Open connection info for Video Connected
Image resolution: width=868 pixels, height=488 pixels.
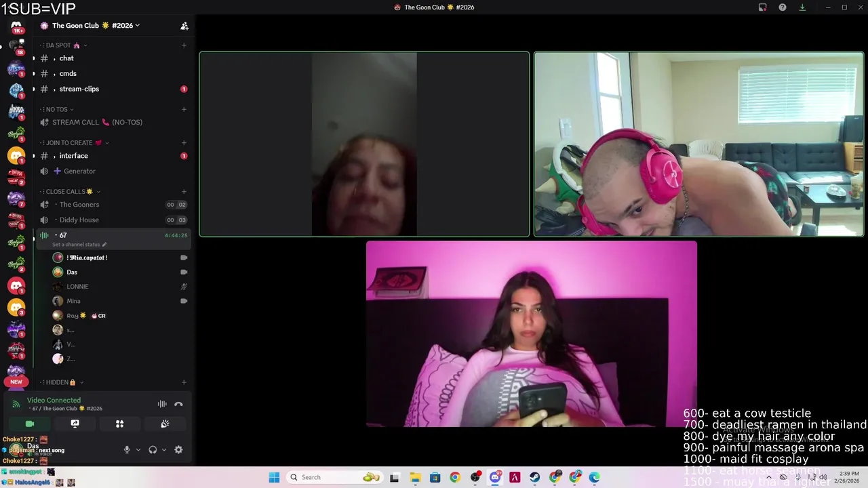tap(54, 400)
